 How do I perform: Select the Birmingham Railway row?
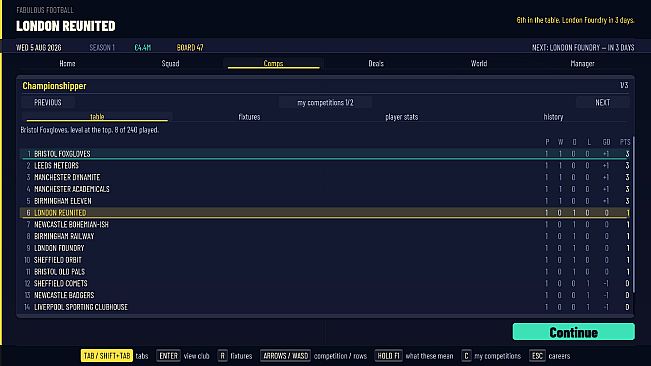(326, 236)
